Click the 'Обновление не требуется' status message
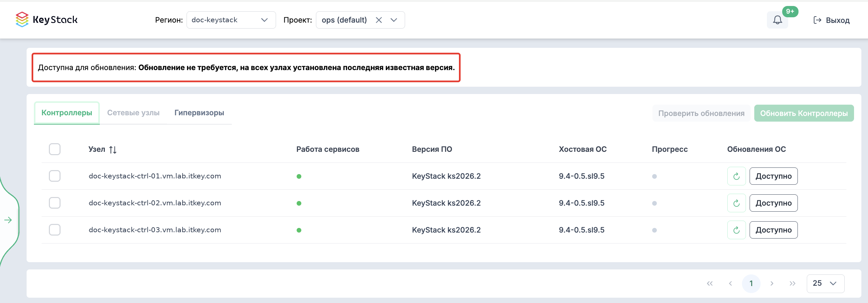This screenshot has width=868, height=303. [x=297, y=67]
